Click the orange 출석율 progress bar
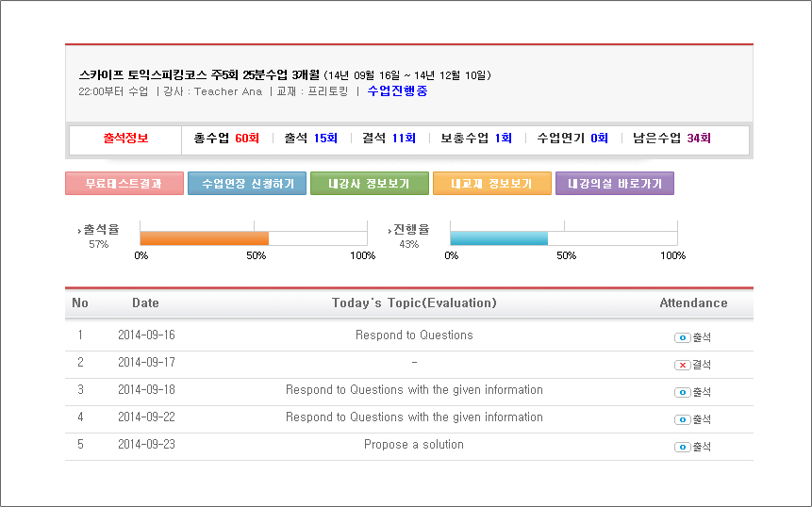 [x=205, y=238]
